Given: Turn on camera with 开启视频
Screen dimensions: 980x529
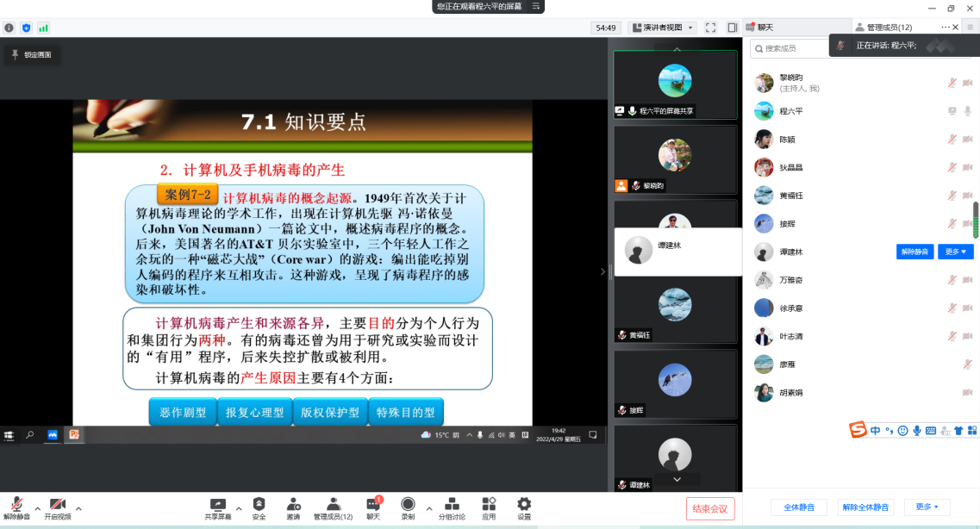Looking at the screenshot, I should click(x=58, y=508).
